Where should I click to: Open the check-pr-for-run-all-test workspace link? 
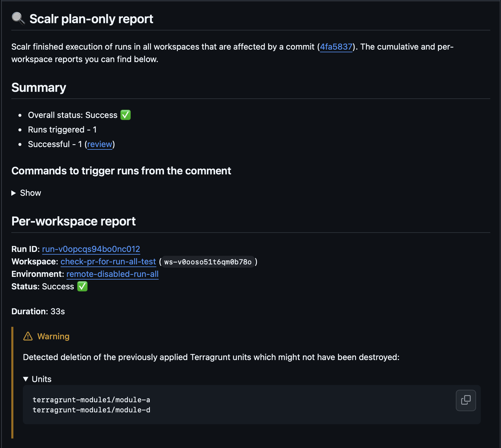coord(108,261)
